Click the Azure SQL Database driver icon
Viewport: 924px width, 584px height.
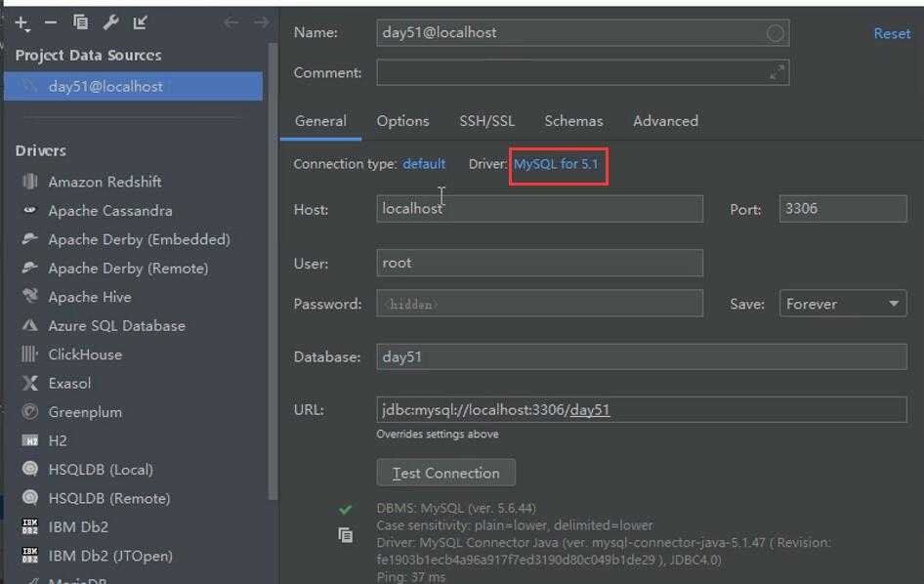[x=29, y=324]
